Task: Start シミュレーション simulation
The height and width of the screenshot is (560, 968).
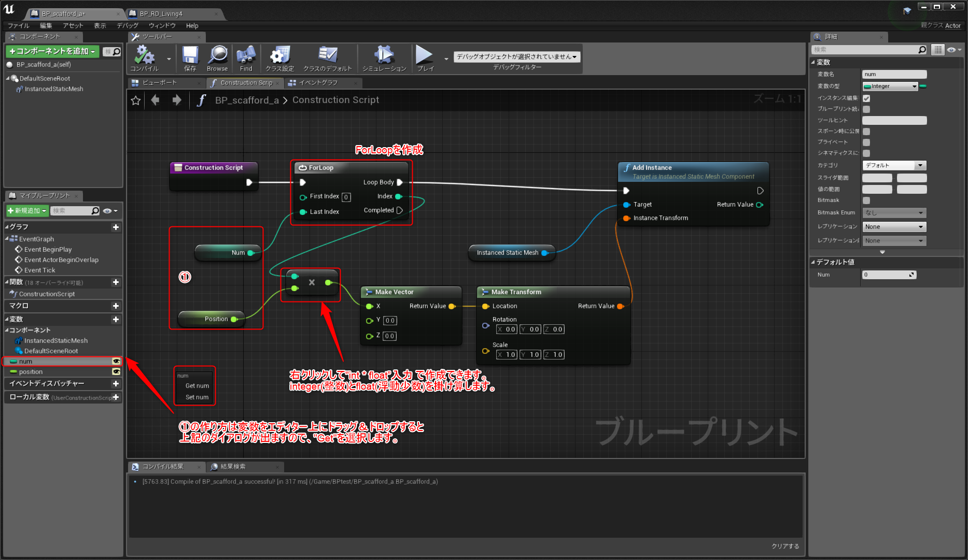Action: (x=384, y=58)
